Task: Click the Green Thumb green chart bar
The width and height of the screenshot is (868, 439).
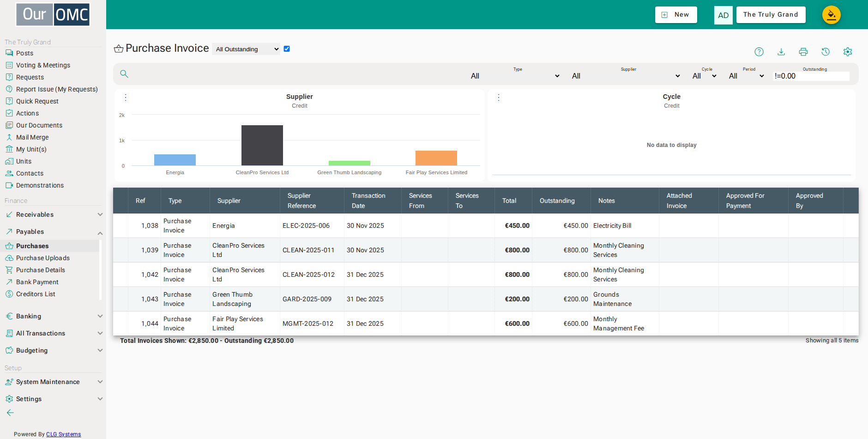Action: point(350,163)
